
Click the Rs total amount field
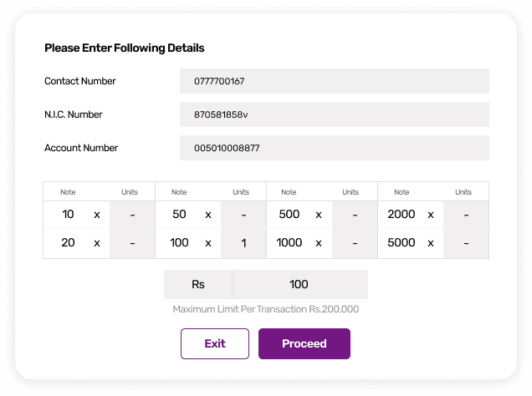click(299, 285)
